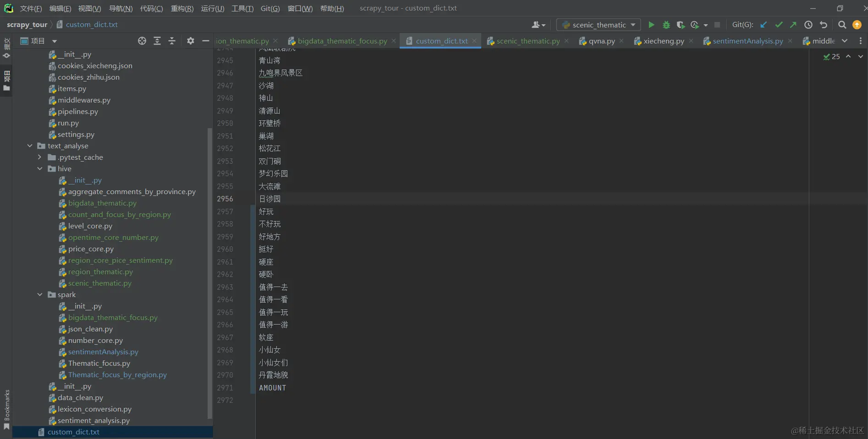Open the 编辑(E) menu

[x=60, y=9]
